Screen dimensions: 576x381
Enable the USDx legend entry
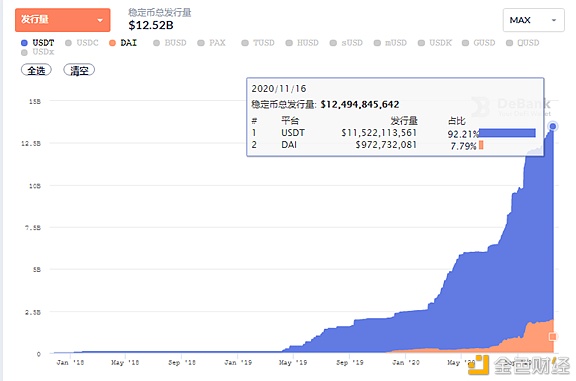[37, 52]
